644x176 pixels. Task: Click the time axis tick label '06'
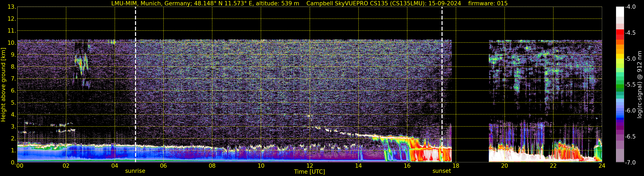click(163, 166)
